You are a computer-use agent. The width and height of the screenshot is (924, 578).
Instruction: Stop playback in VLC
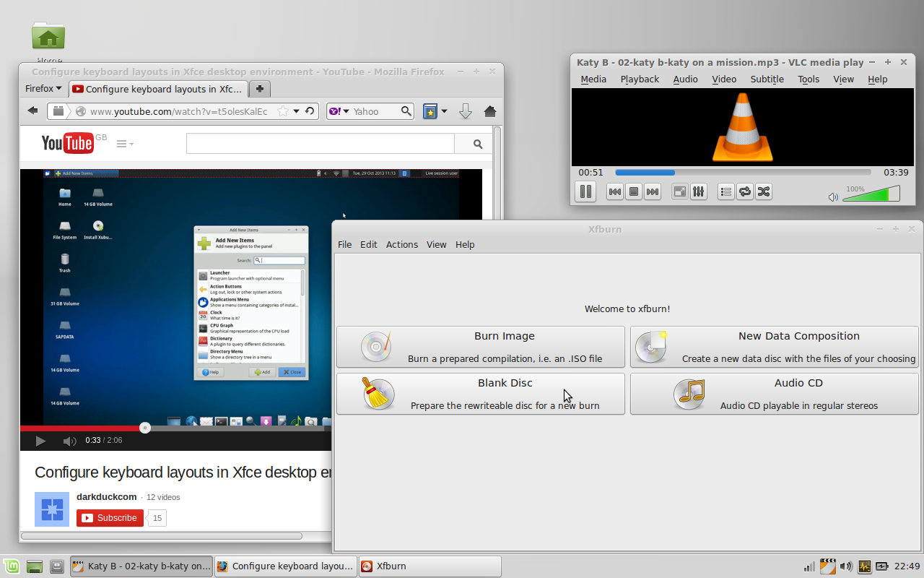point(633,191)
